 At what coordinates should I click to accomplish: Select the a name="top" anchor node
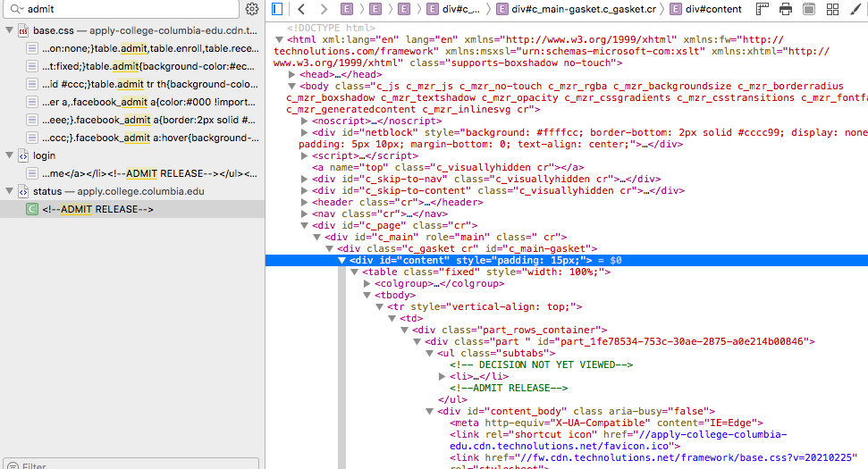pos(448,167)
